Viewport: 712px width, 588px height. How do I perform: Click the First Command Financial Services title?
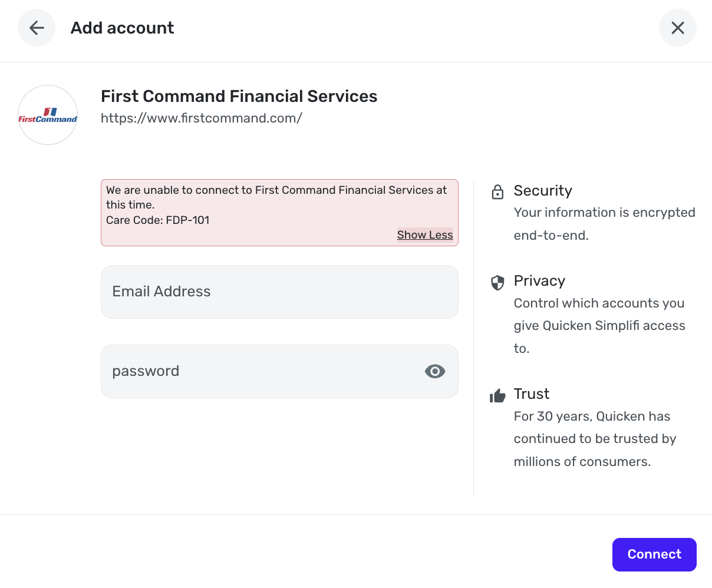tap(239, 97)
